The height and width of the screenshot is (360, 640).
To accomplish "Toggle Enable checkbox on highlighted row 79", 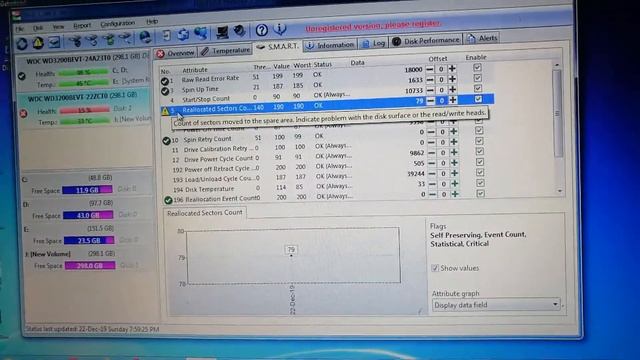I will click(478, 99).
